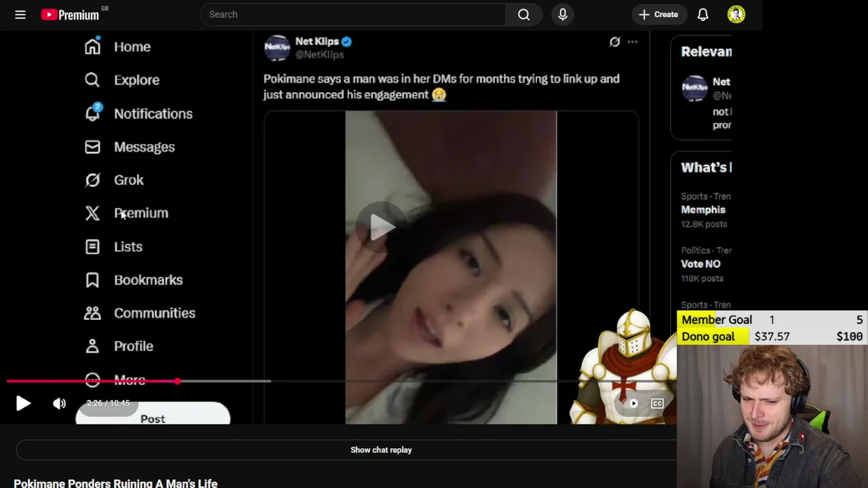This screenshot has height=488, width=868.
Task: Click the YouTube search field
Action: [353, 14]
